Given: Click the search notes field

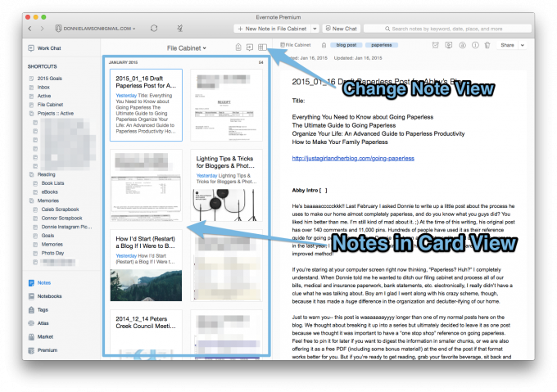Looking at the screenshot, I should 447,29.
